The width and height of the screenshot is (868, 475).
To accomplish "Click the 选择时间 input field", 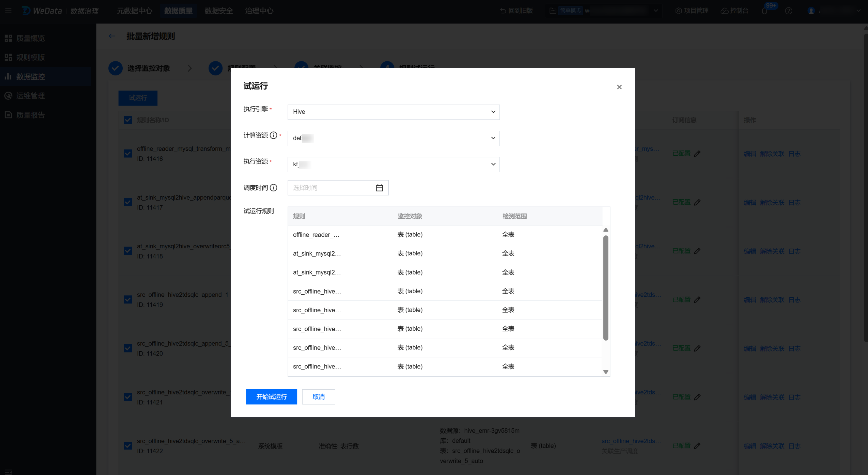I will pyautogui.click(x=338, y=188).
